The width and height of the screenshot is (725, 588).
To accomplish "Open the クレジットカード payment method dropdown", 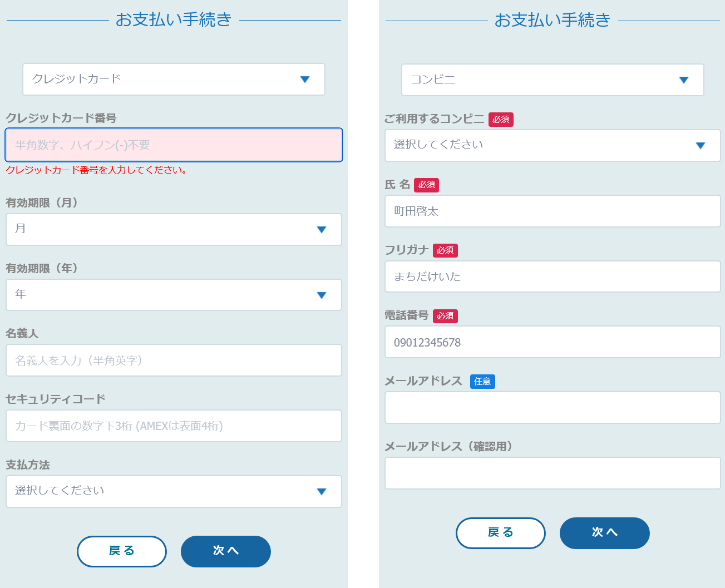I will tap(174, 79).
